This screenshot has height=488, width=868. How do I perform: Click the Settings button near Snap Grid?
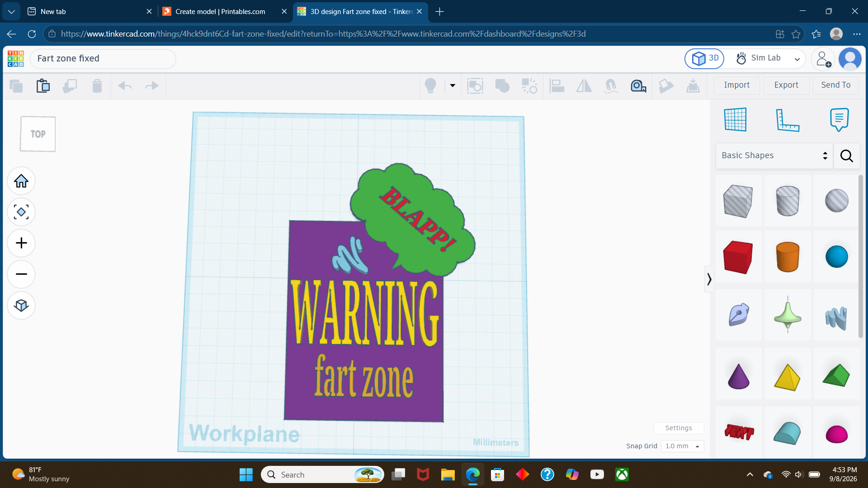[679, 428]
